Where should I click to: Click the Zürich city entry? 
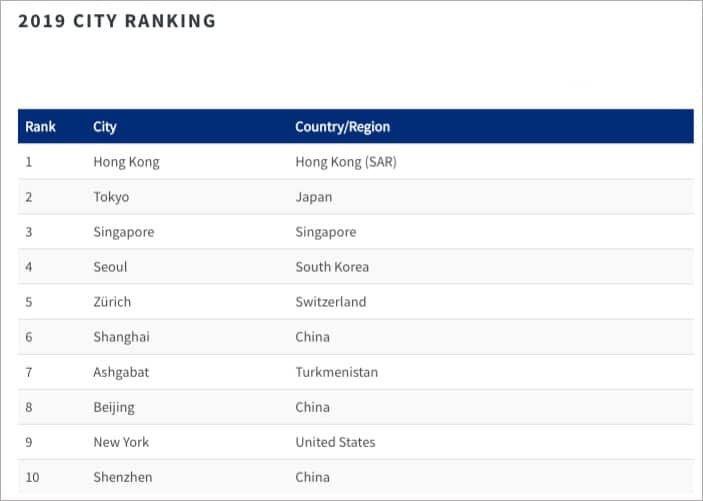(x=112, y=302)
